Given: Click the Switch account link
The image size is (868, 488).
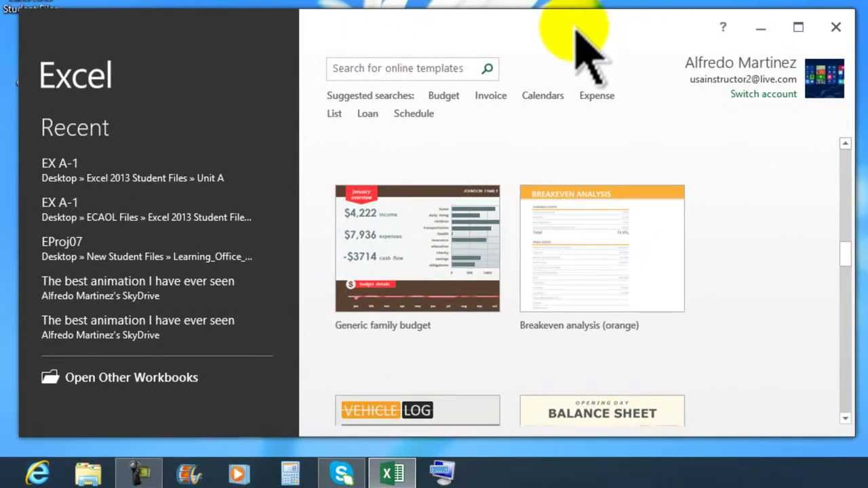Looking at the screenshot, I should [x=764, y=94].
